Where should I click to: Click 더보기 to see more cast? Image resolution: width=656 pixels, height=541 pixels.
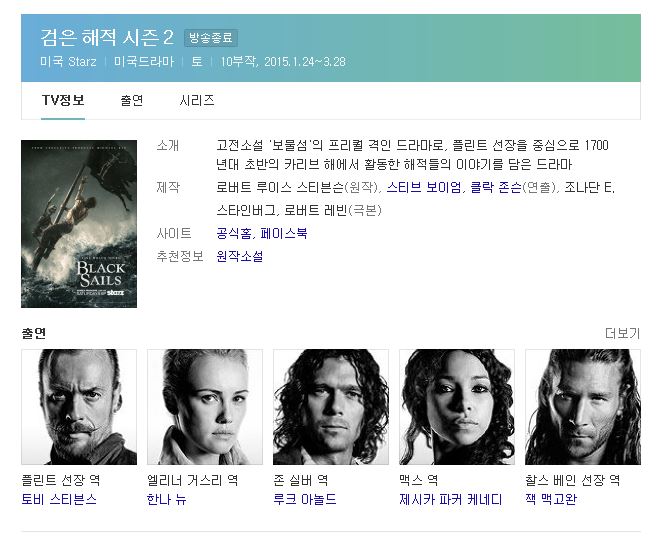pos(623,333)
